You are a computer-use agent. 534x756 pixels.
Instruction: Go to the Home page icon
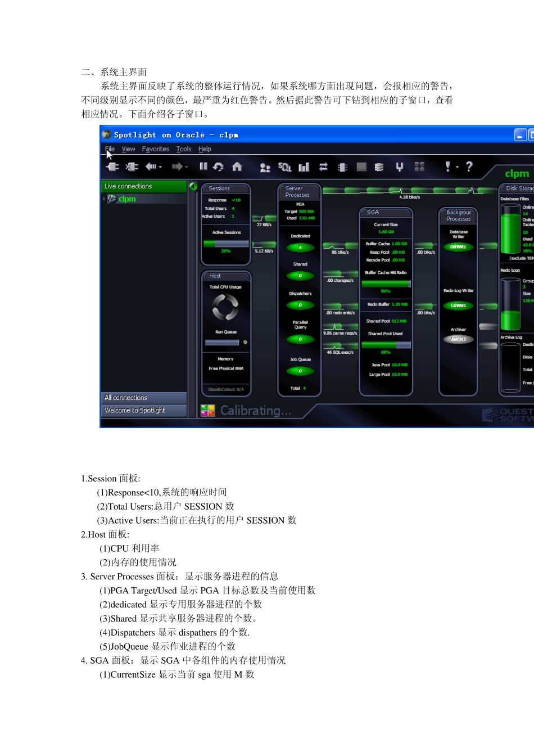point(237,166)
